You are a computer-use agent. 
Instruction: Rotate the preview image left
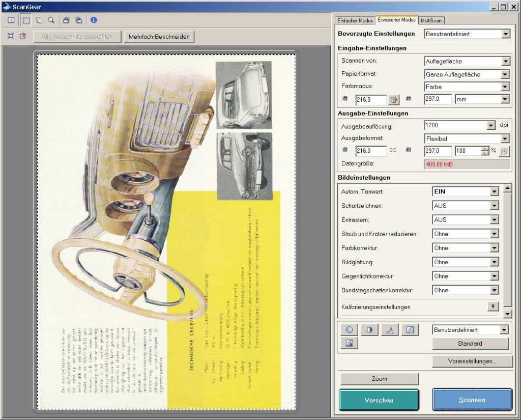pos(66,20)
